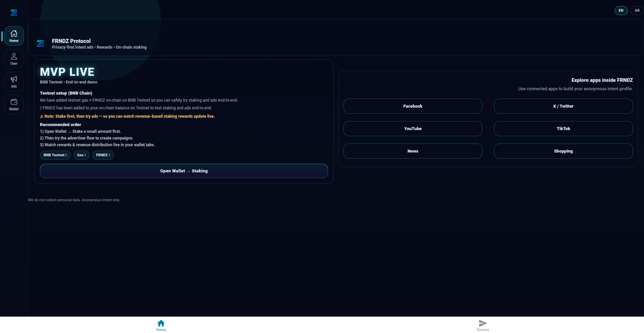Click the FRNDZ logo in sidebar top
Image resolution: width=644 pixels, height=333 pixels.
click(x=14, y=13)
